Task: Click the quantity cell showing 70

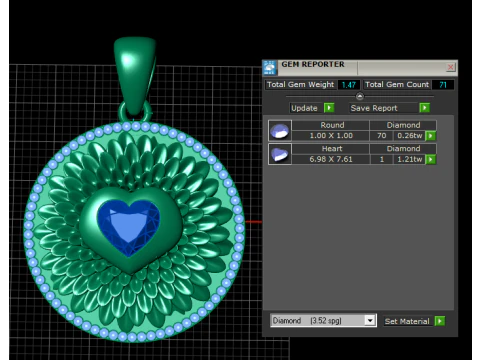Action: [382, 136]
